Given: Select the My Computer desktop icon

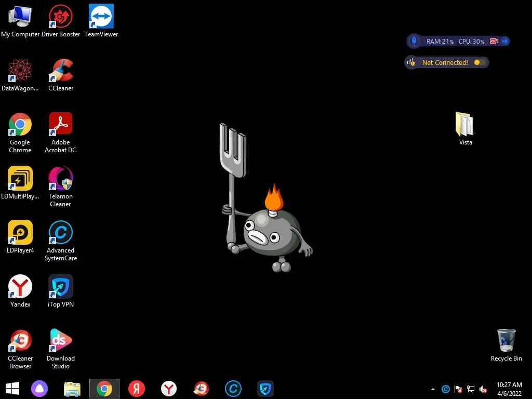Looking at the screenshot, I should [x=20, y=20].
